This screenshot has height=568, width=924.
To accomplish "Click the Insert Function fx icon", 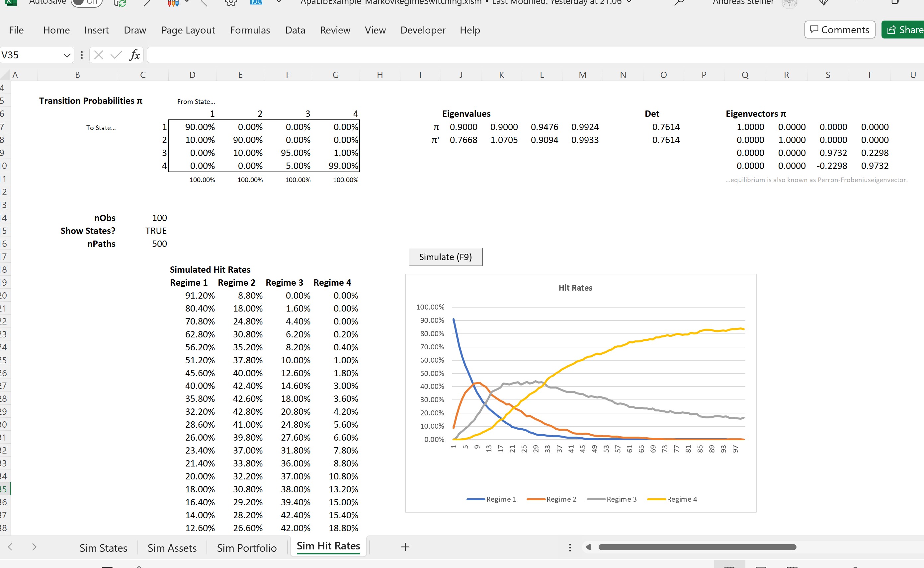I will (134, 55).
